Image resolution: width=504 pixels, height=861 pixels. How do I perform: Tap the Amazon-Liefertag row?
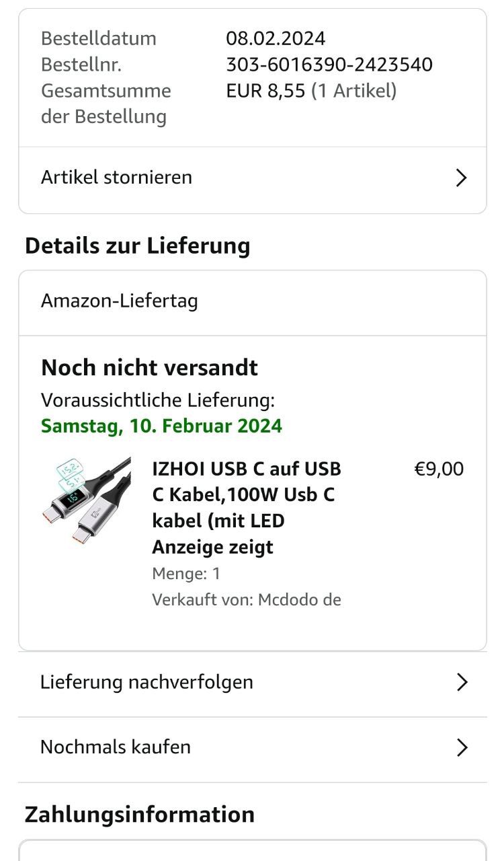(x=120, y=301)
